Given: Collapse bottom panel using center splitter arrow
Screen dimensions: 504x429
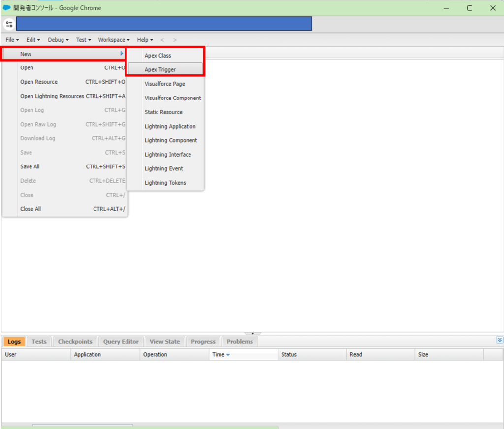Looking at the screenshot, I should [x=252, y=334].
